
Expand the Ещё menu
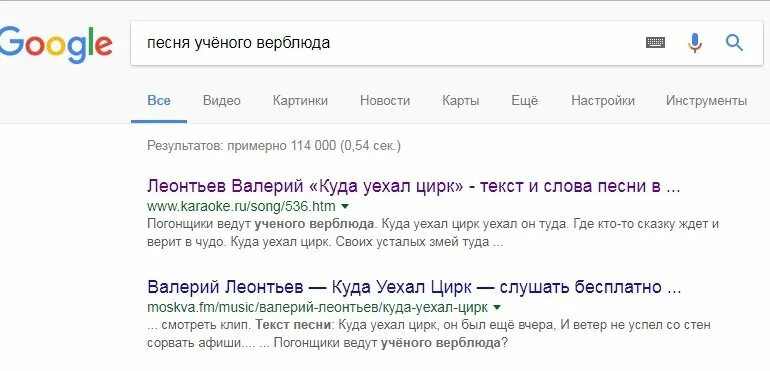(524, 100)
